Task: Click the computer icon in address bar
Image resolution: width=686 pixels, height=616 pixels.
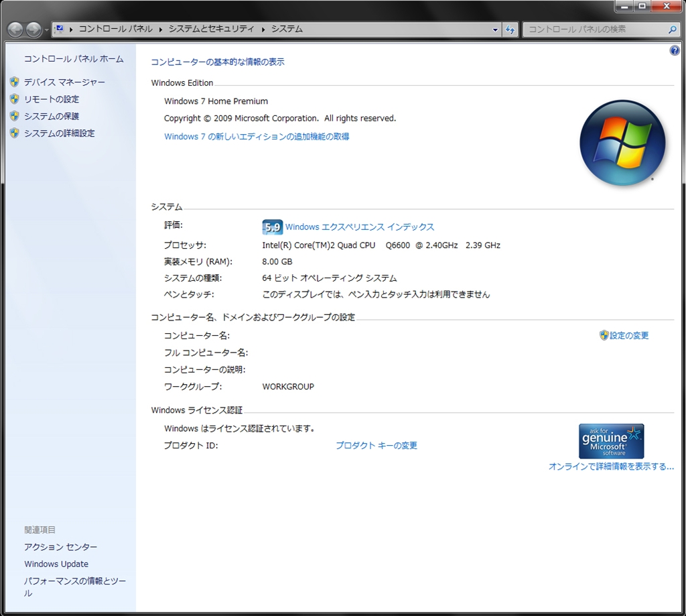Action: pyautogui.click(x=60, y=29)
